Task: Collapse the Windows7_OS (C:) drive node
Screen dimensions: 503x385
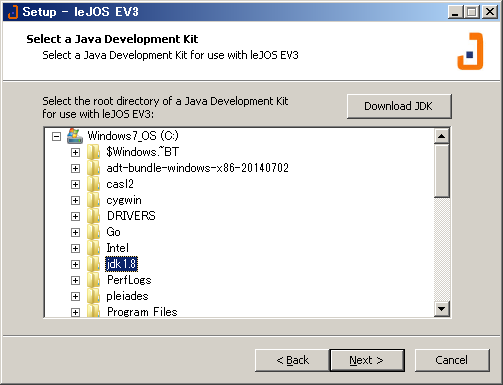Action: [56, 136]
